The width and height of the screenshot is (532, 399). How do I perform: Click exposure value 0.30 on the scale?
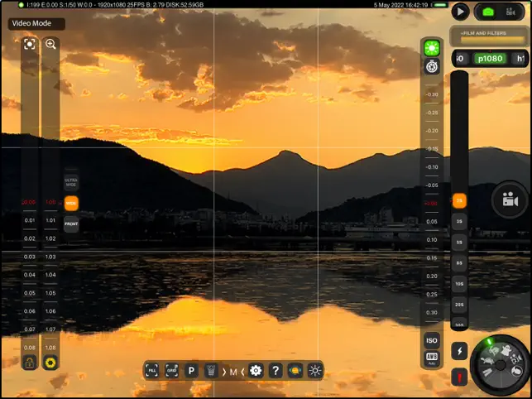(432, 312)
